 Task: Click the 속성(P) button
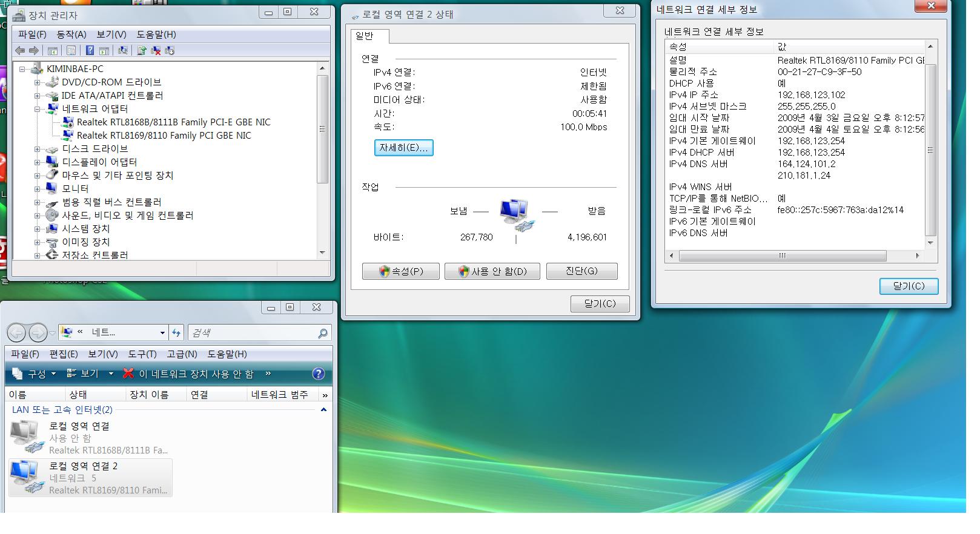(401, 271)
